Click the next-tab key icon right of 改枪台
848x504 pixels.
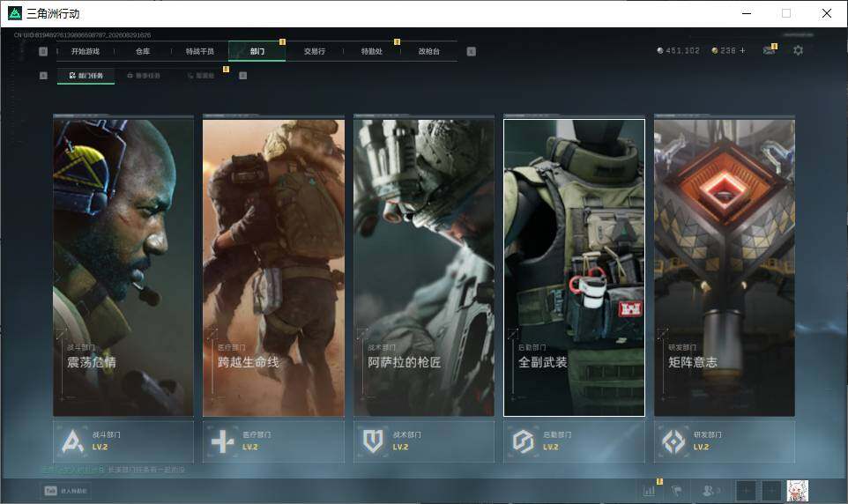(x=471, y=51)
